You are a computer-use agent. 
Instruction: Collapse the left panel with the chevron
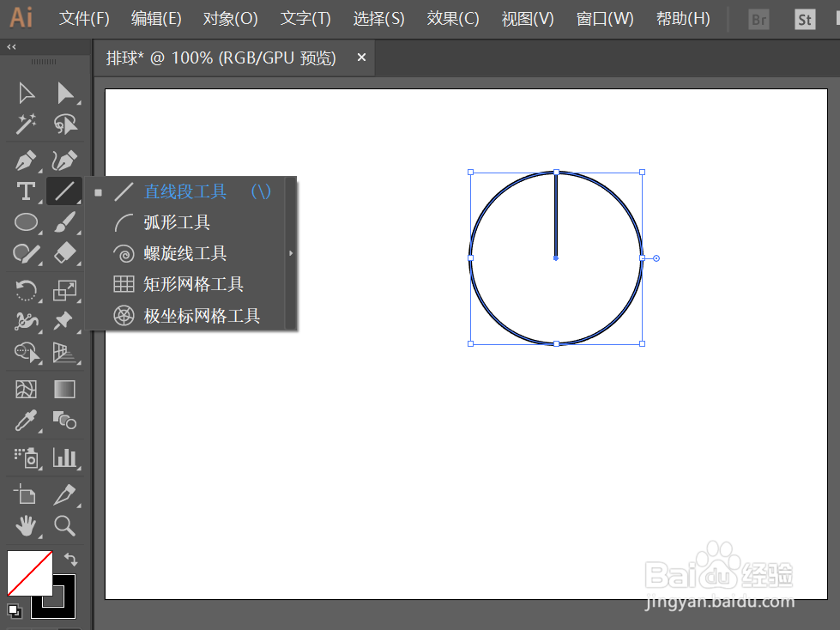click(10, 47)
